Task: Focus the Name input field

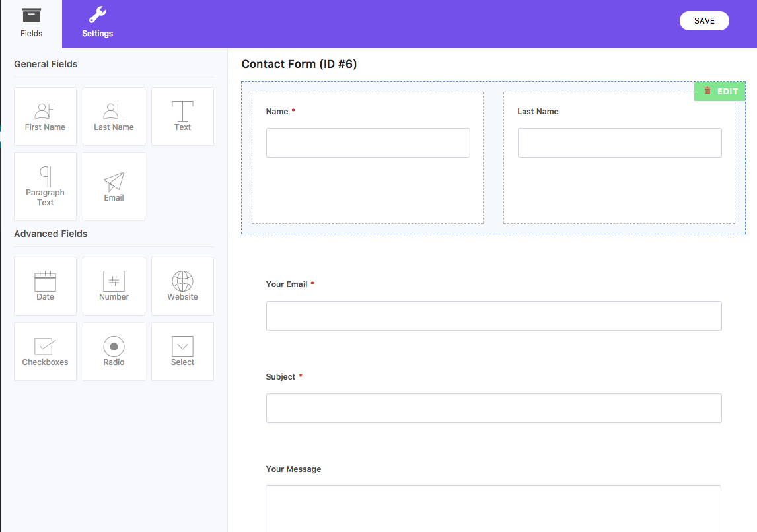Action: coord(368,143)
